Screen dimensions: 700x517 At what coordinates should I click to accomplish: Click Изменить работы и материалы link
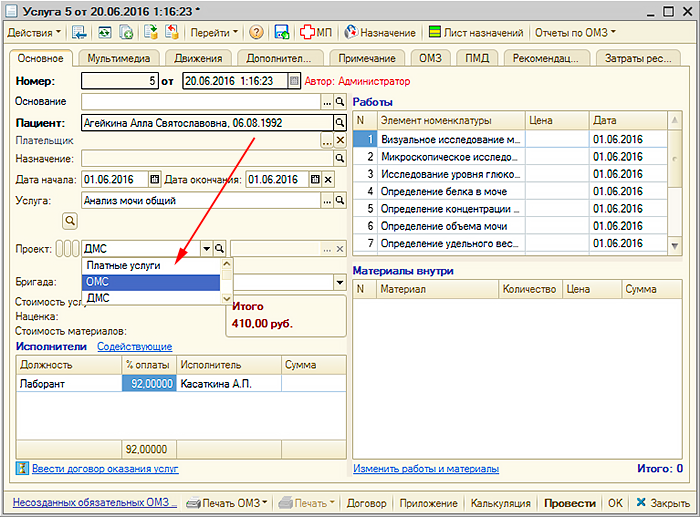click(x=425, y=468)
